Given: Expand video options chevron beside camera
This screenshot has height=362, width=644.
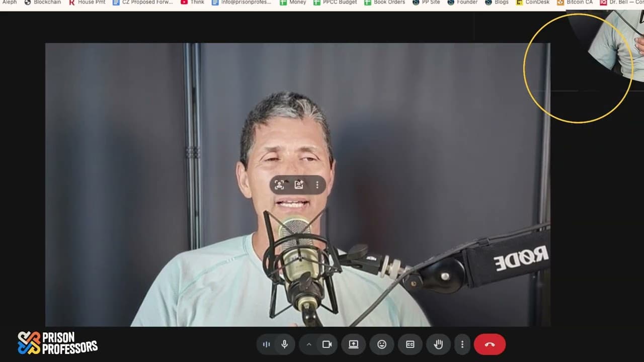Looking at the screenshot, I should (309, 344).
